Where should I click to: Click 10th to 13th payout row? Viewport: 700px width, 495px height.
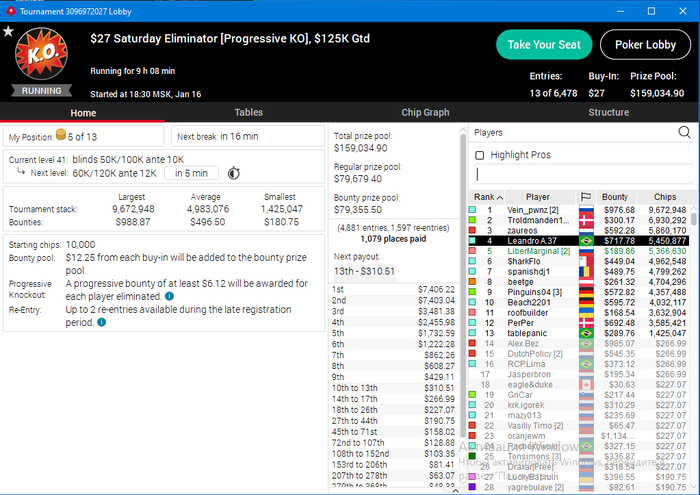(393, 388)
